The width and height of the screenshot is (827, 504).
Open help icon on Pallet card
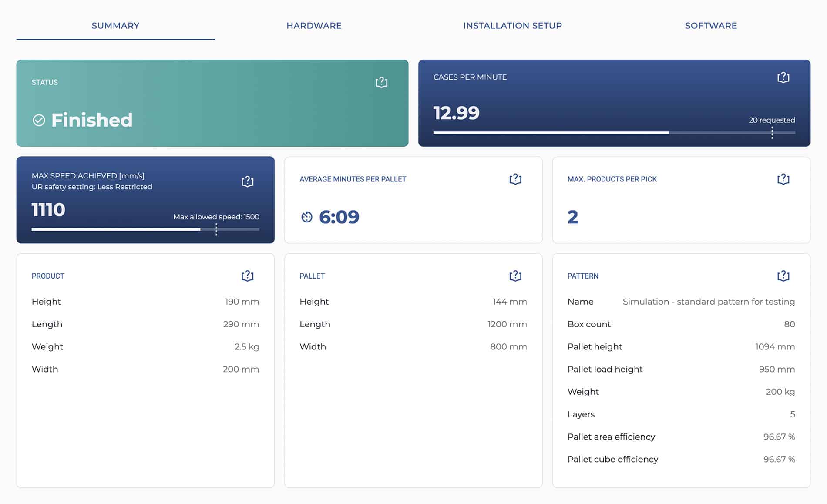pyautogui.click(x=515, y=276)
